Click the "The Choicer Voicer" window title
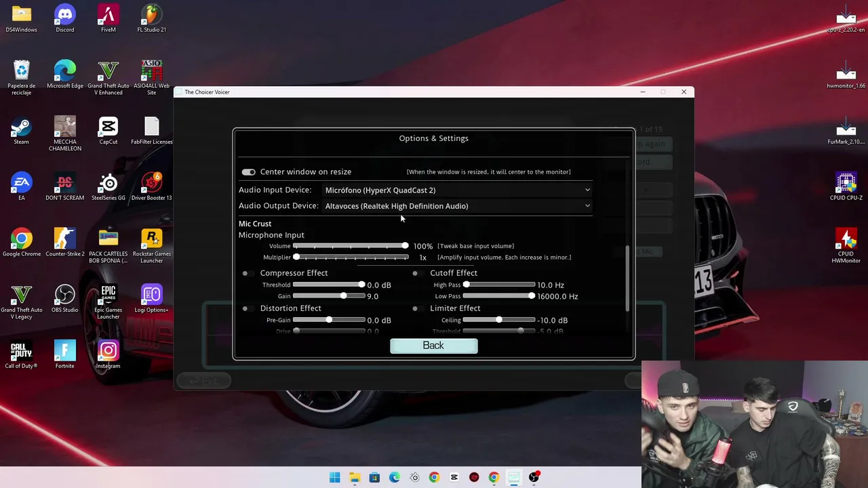This screenshot has height=488, width=868. pos(208,92)
